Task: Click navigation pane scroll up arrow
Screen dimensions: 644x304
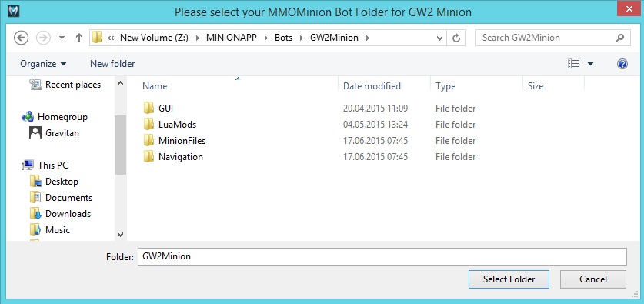Action: pos(120,83)
